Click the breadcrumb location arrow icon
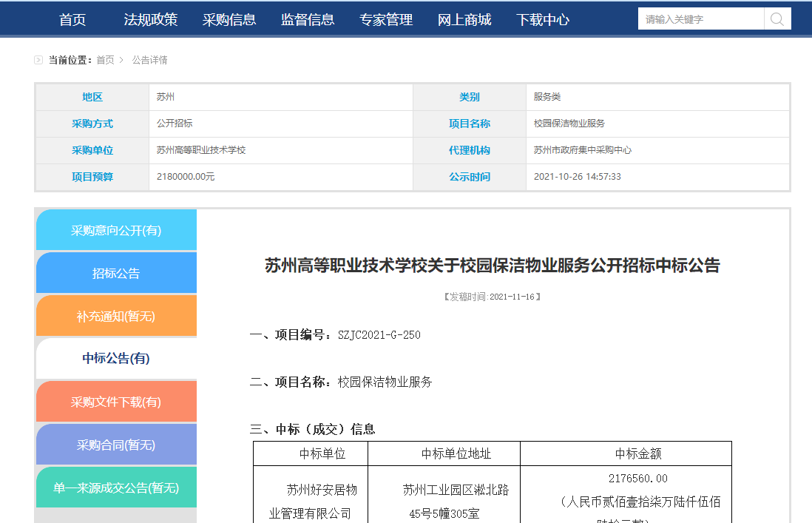Image resolution: width=812 pixels, height=523 pixels. (38, 60)
